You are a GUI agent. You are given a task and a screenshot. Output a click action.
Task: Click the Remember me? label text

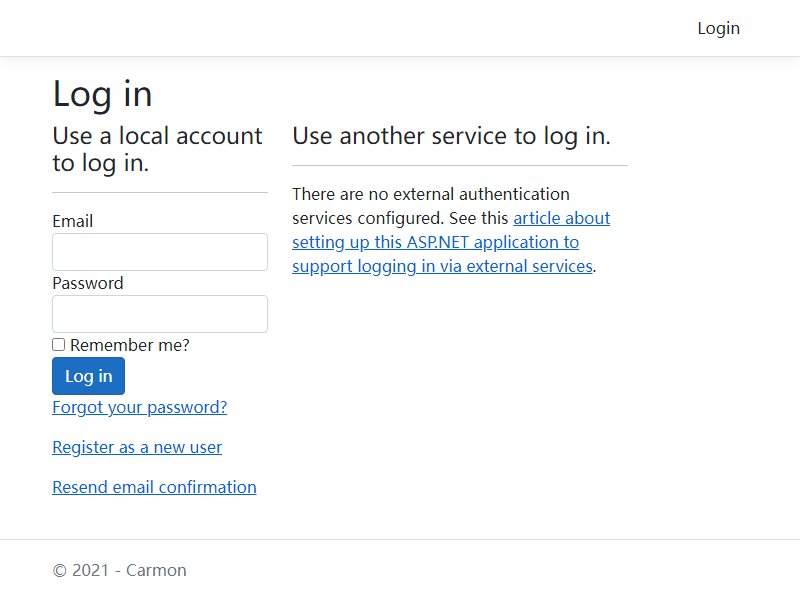click(130, 345)
